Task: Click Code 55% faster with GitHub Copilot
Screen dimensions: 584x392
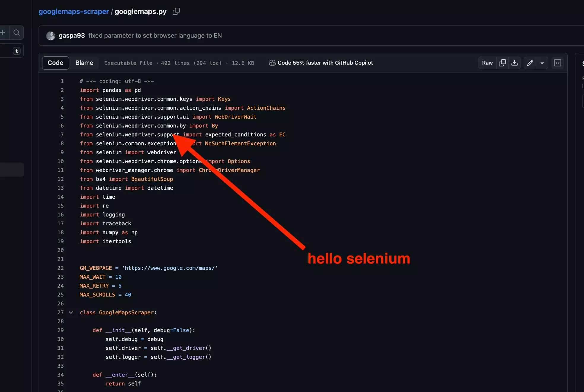Action: 325,63
